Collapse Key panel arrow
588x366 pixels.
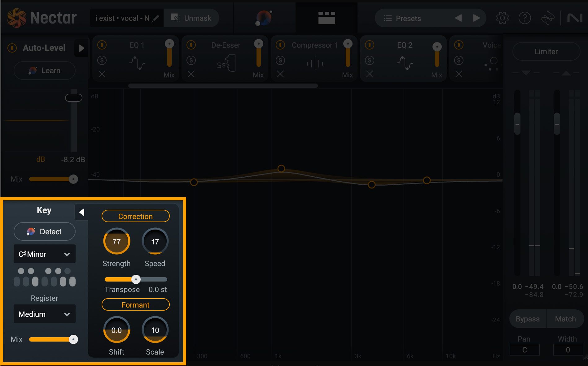click(x=82, y=212)
